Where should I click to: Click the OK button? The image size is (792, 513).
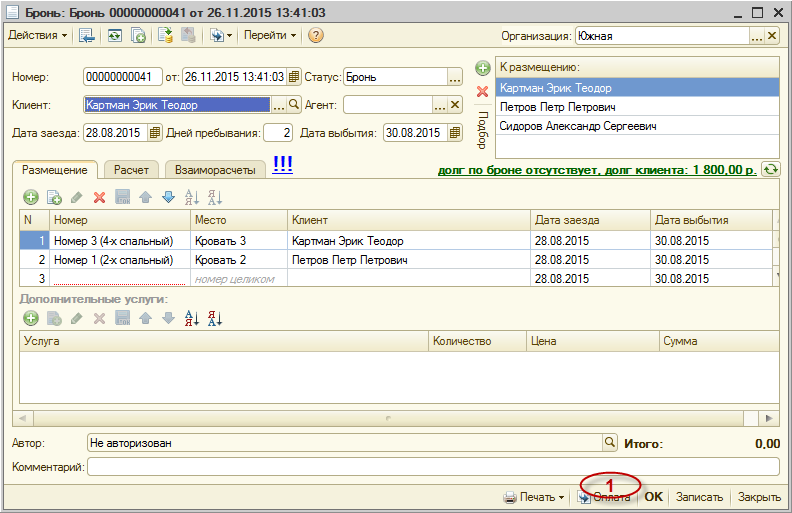(x=653, y=497)
